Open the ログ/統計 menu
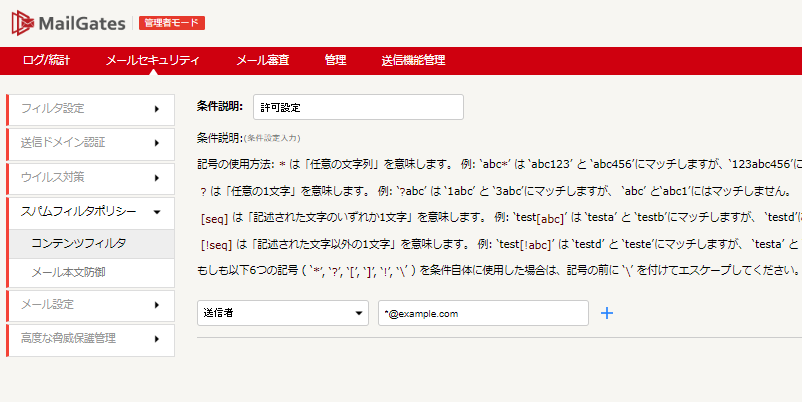Viewport: 802px width, 402px height. (46, 60)
